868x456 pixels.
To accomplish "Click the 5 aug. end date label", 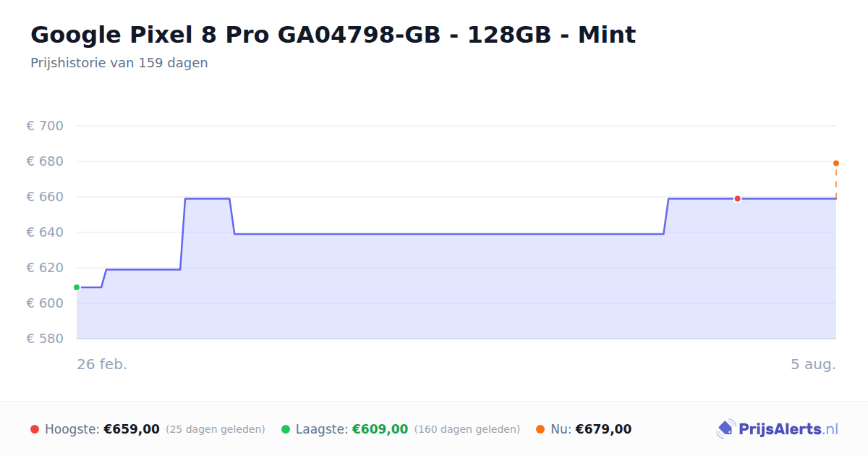I will (813, 364).
